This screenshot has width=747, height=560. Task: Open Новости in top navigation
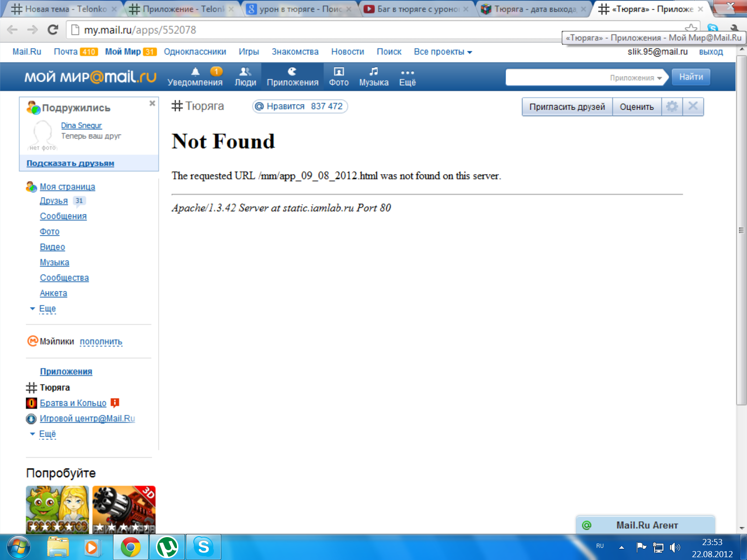point(347,52)
